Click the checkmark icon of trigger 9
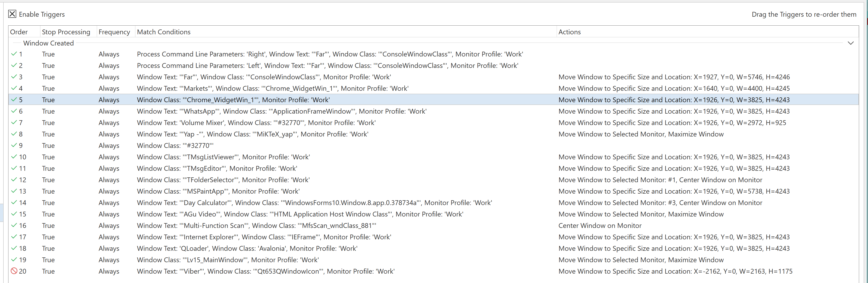Image resolution: width=868 pixels, height=283 pixels. [x=14, y=145]
